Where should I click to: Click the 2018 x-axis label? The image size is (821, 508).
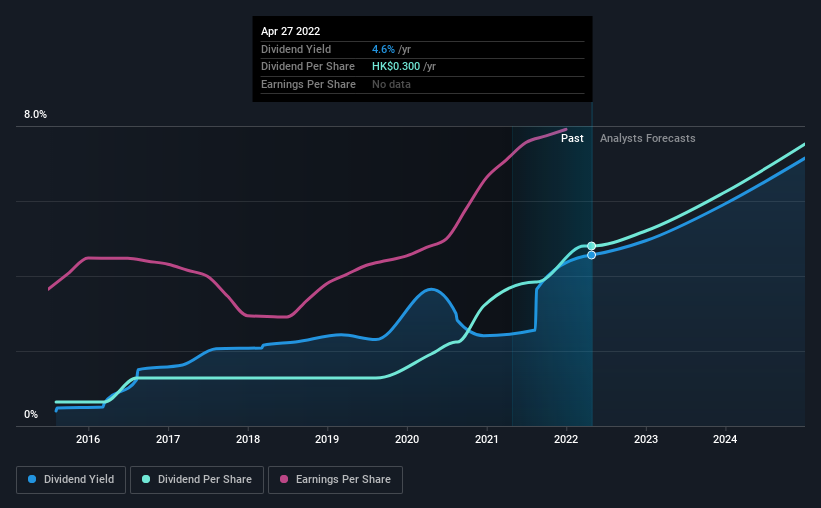click(x=248, y=439)
